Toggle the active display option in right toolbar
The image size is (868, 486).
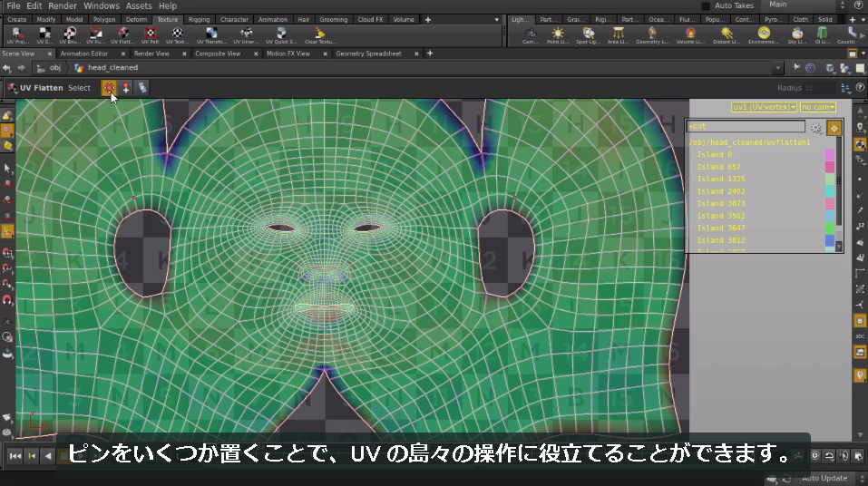coord(860,144)
